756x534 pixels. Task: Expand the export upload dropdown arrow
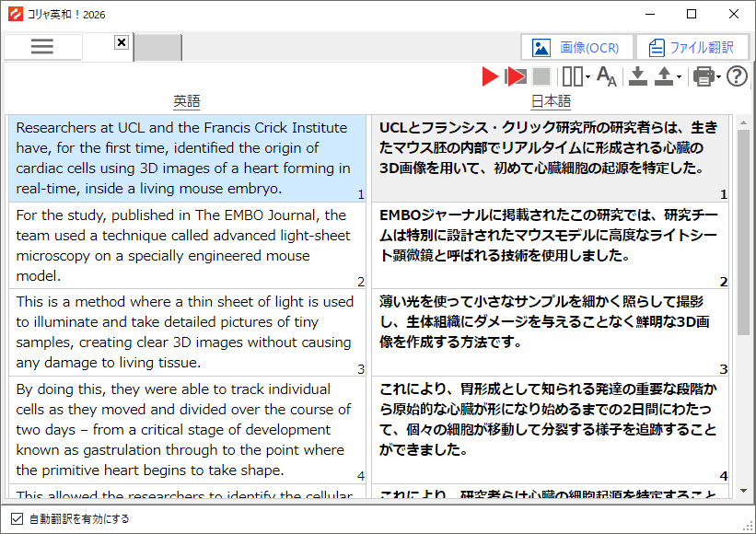[679, 78]
